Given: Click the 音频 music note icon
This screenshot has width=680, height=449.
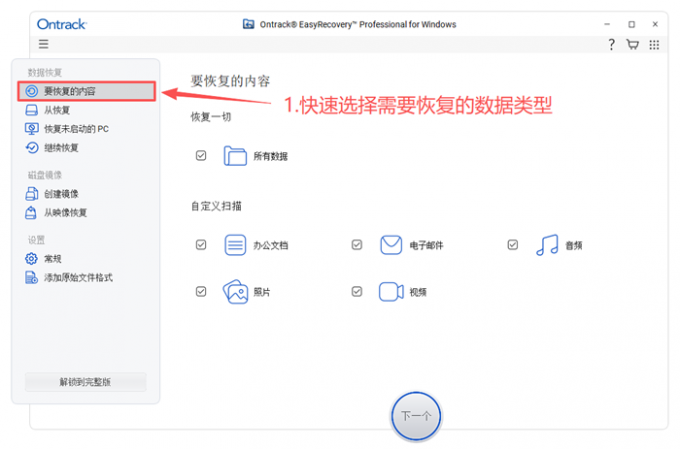Looking at the screenshot, I should (x=547, y=245).
